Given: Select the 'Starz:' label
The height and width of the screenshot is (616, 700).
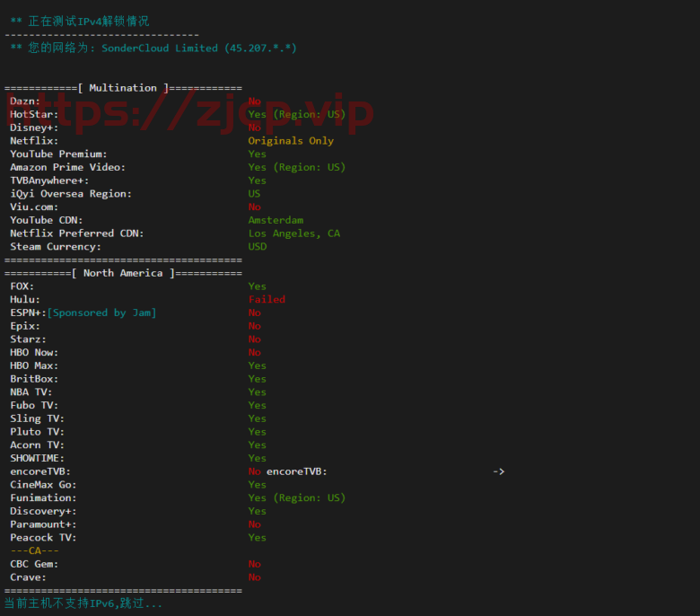Looking at the screenshot, I should 28,339.
